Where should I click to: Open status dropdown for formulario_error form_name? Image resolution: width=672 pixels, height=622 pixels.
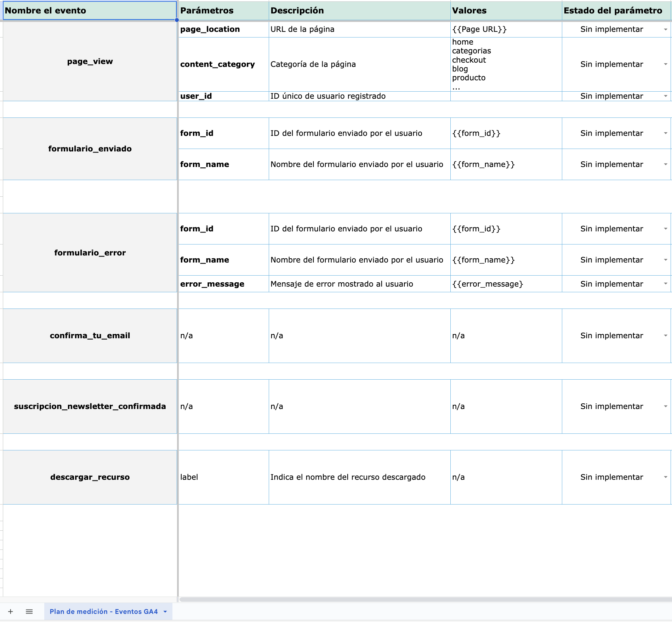coord(666,260)
